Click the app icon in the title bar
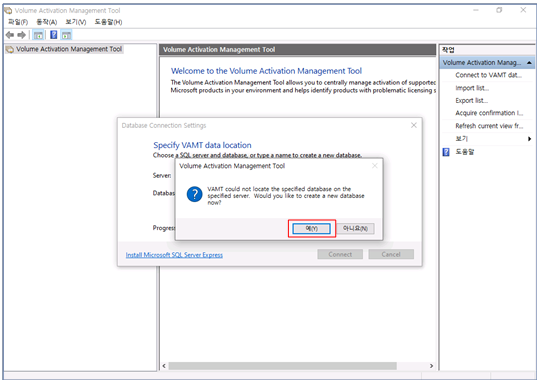This screenshot has width=540, height=383. pos(8,11)
